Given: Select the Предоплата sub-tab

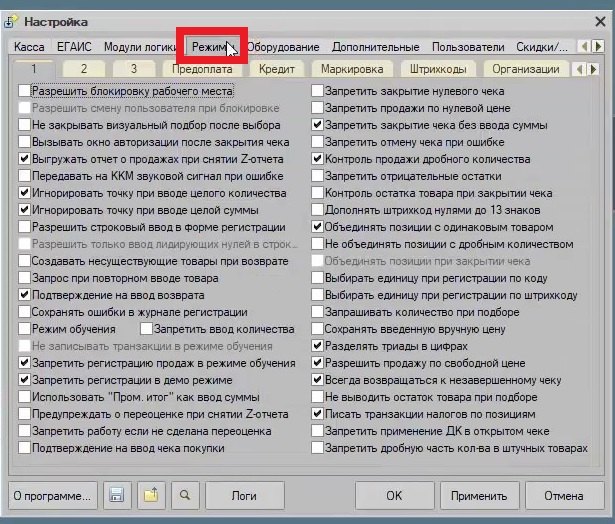Looking at the screenshot, I should pyautogui.click(x=202, y=69).
